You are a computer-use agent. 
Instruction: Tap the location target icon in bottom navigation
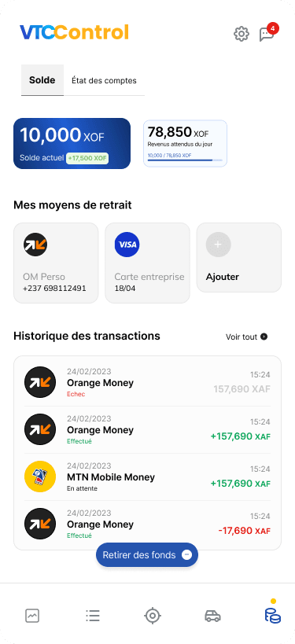(153, 616)
